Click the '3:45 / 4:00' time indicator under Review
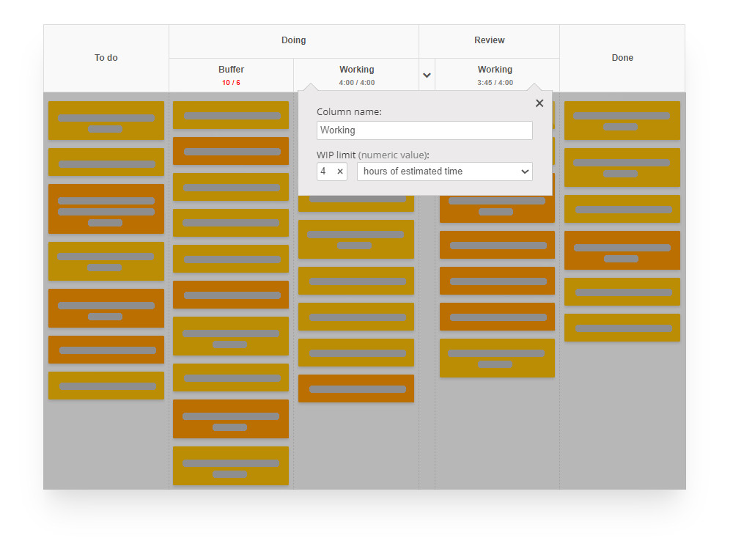This screenshot has height=560, width=733. click(x=496, y=83)
